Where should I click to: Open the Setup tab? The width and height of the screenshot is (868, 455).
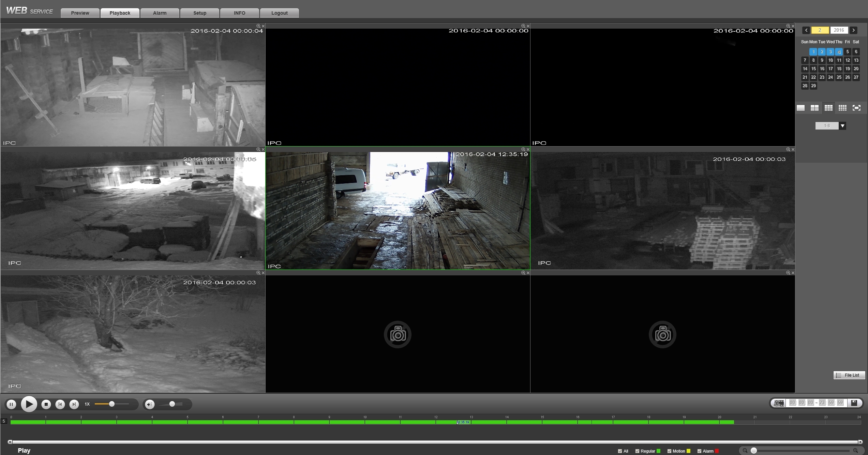pyautogui.click(x=200, y=13)
